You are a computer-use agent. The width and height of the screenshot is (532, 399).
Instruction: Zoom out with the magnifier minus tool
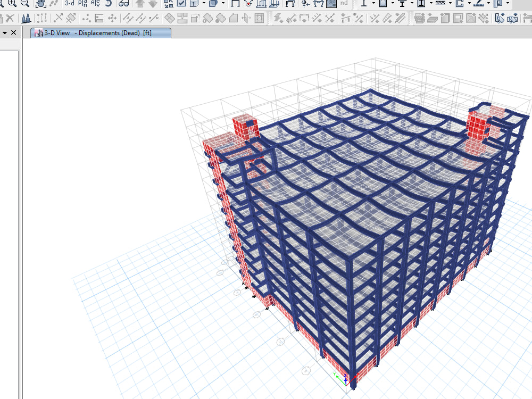pos(26,4)
